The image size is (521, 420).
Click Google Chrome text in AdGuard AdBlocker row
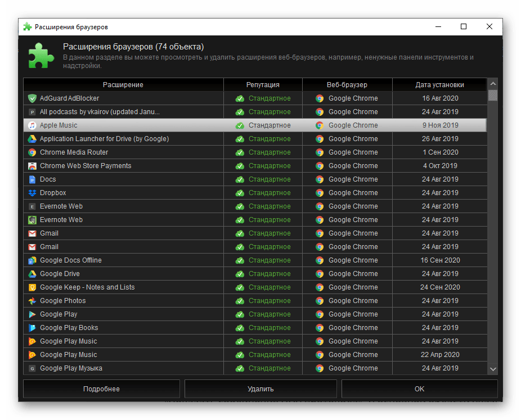353,98
